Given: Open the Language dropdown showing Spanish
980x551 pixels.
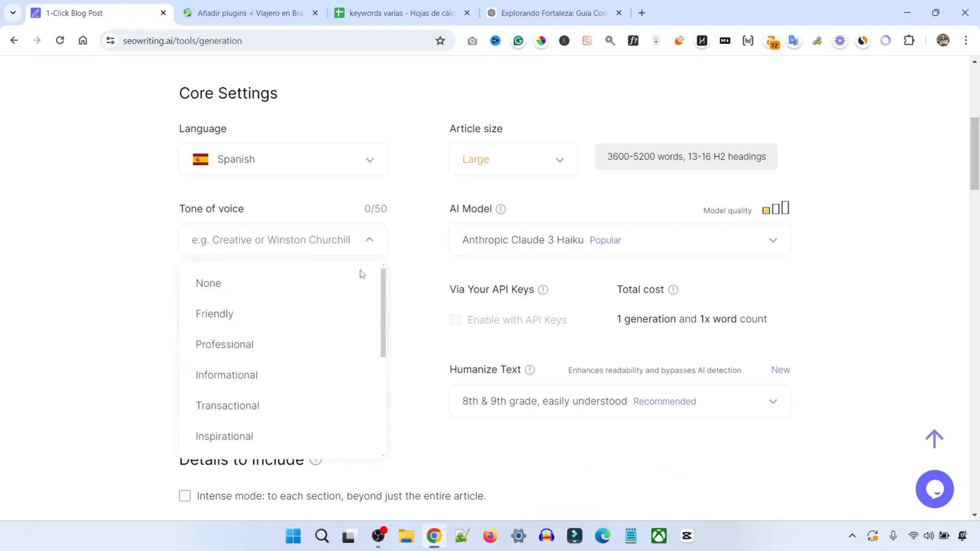Looking at the screenshot, I should [x=282, y=159].
